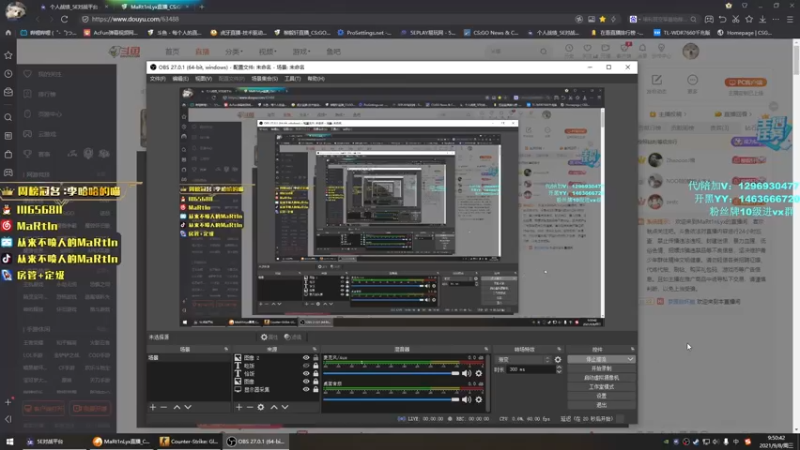This screenshot has height=450, width=800.
Task: Toggle lock on the display capture source
Action: pyautogui.click(x=315, y=389)
